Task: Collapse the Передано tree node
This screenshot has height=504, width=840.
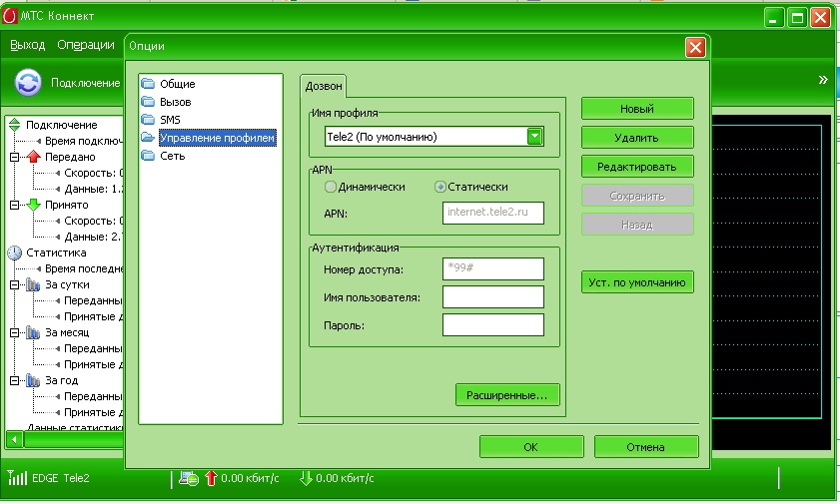Action: coord(14,158)
